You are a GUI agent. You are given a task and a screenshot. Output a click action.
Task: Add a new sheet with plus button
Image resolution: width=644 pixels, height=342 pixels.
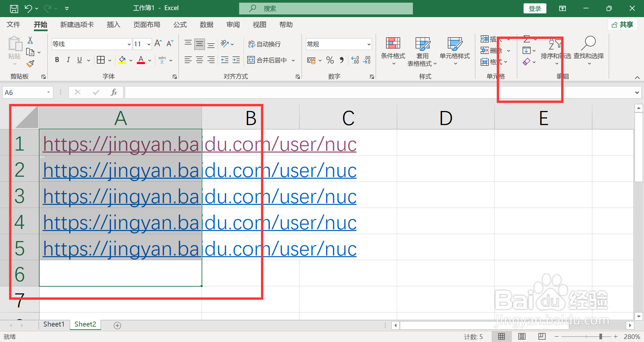(117, 325)
